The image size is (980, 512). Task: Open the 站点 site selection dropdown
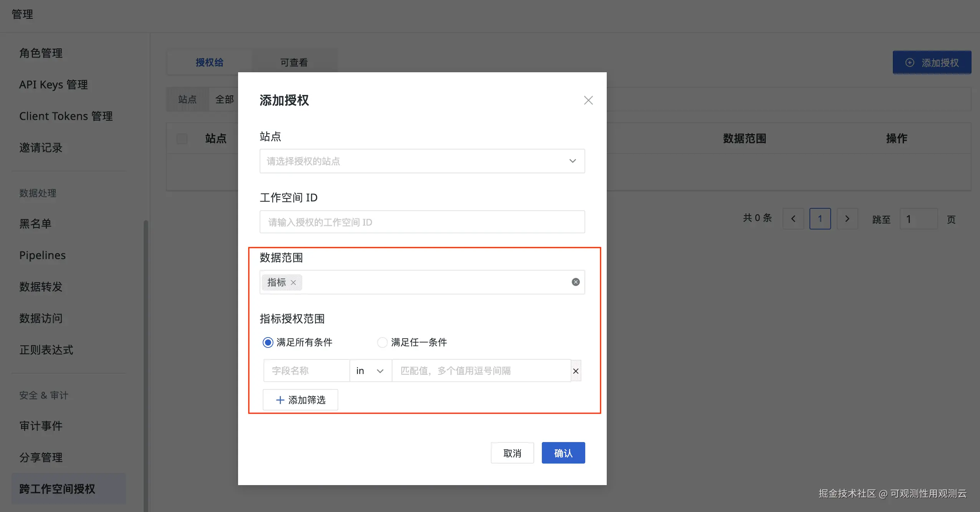coord(422,161)
